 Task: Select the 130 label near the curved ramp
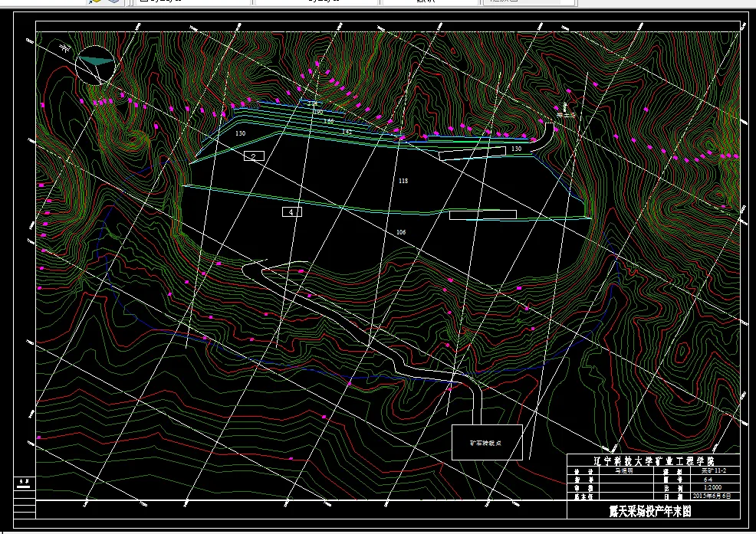[516, 149]
